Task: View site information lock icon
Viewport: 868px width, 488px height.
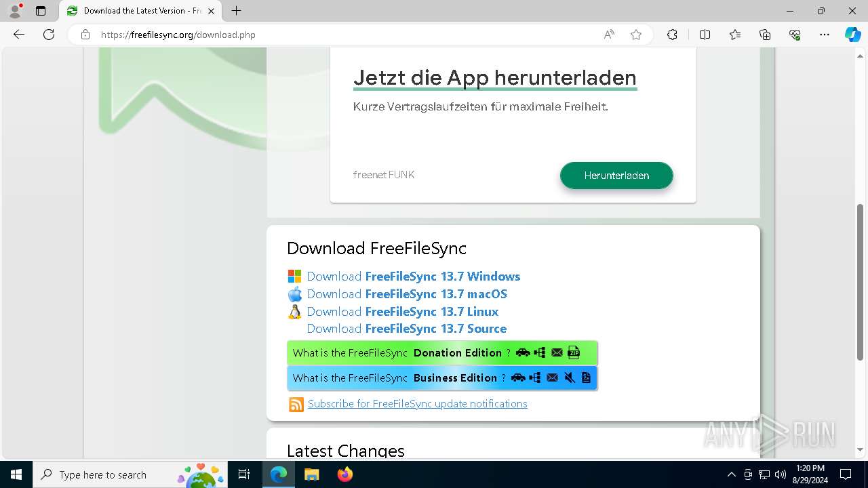Action: (85, 35)
